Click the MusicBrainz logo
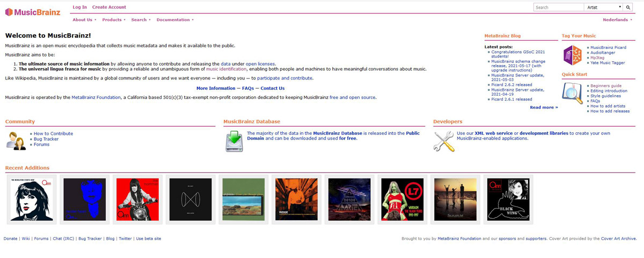The height and width of the screenshot is (258, 644). 33,12
